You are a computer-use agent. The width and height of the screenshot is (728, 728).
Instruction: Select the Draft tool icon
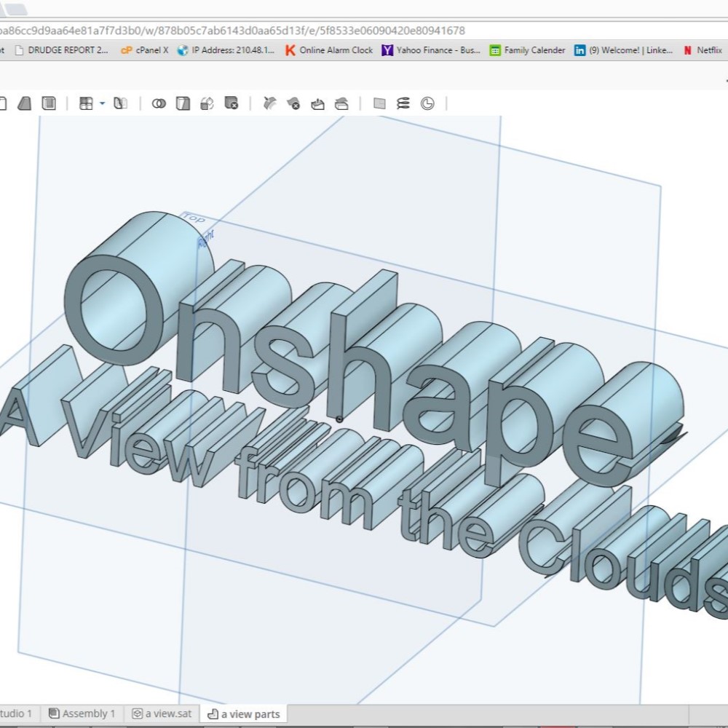pyautogui.click(x=25, y=103)
